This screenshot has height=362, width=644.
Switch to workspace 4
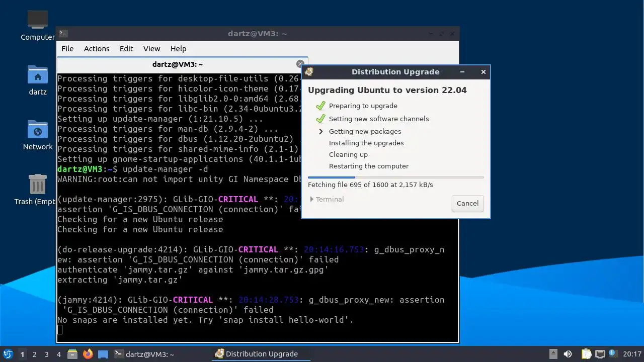pos(58,354)
